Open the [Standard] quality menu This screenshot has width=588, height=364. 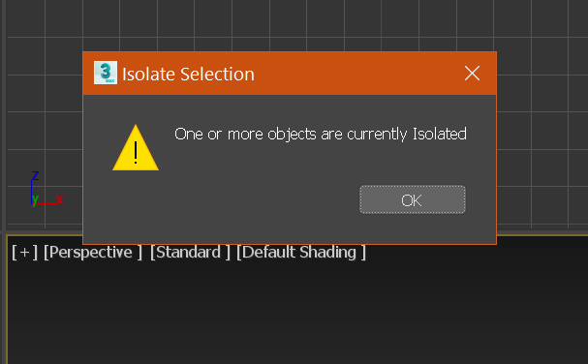coord(190,252)
